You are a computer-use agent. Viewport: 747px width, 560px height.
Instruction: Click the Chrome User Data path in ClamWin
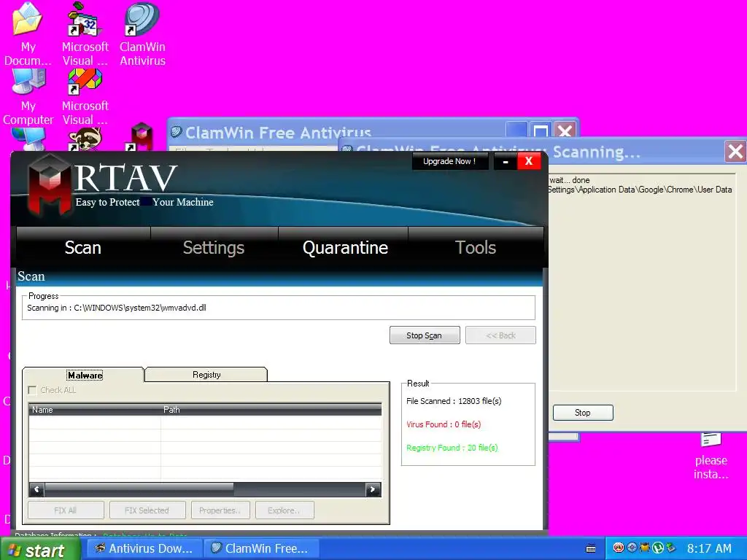pos(640,190)
